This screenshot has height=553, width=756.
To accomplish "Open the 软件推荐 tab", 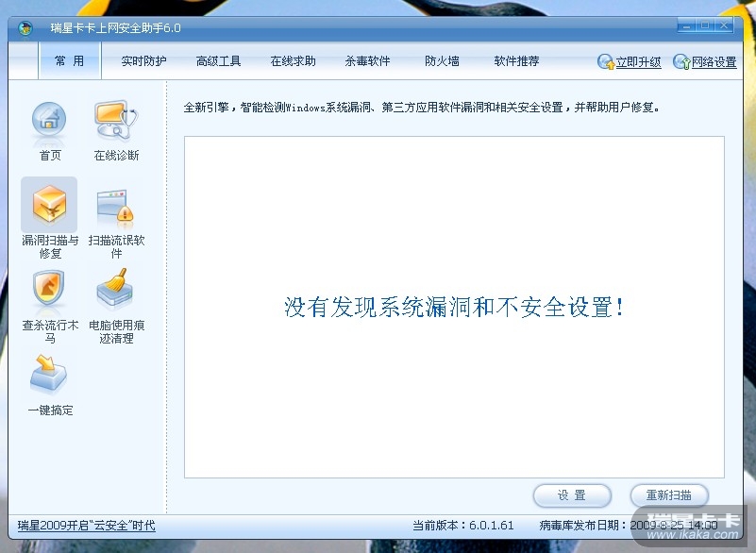I will pos(516,61).
